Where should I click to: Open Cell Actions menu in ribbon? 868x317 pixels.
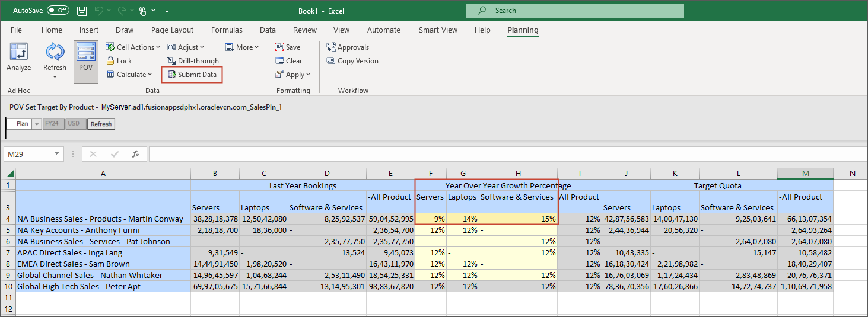[133, 47]
